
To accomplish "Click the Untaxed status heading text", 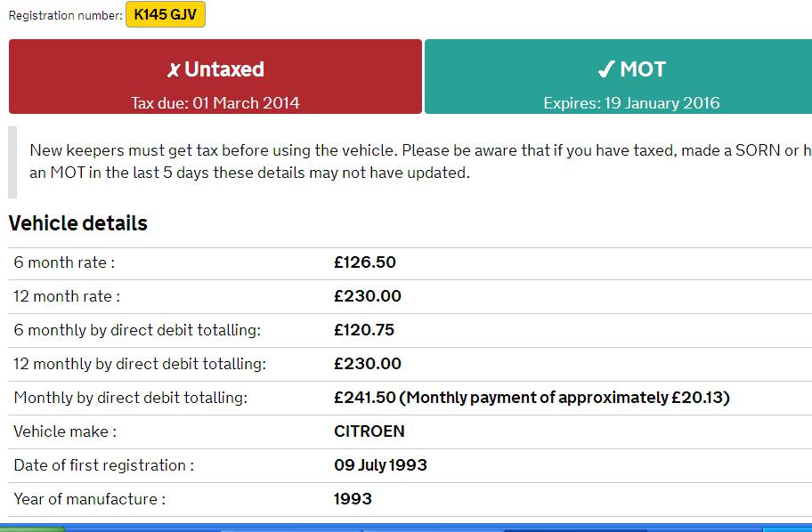I will (224, 69).
